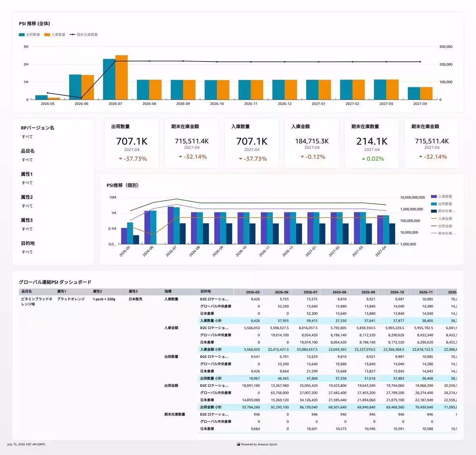Click the 10,000,000,000 right axis label in PSI推移（個別）
This screenshot has height=455, width=476.
(x=413, y=197)
